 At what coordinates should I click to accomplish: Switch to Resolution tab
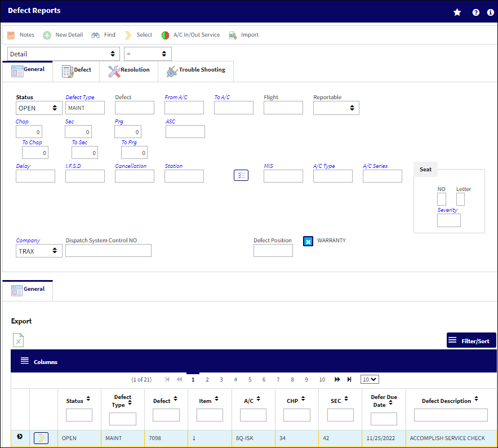click(x=128, y=71)
